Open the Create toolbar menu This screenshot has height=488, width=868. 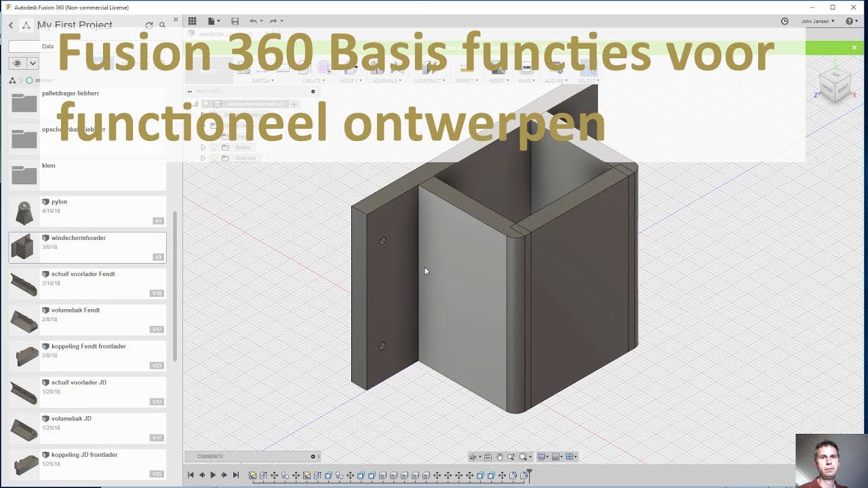(313, 81)
